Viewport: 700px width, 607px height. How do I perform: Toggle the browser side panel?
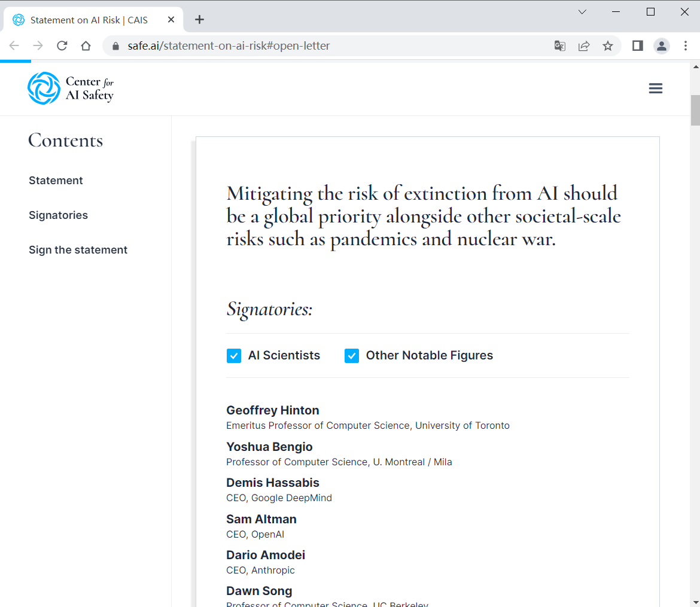pyautogui.click(x=638, y=46)
